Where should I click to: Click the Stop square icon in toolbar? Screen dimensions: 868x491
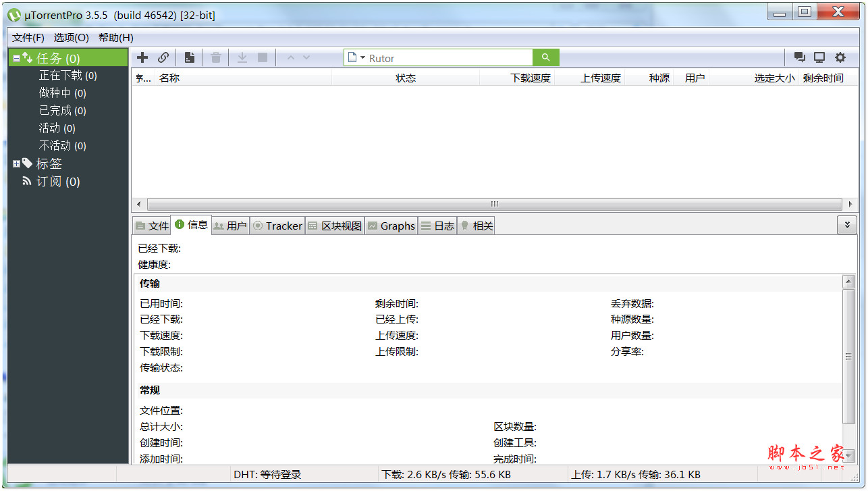click(x=263, y=58)
